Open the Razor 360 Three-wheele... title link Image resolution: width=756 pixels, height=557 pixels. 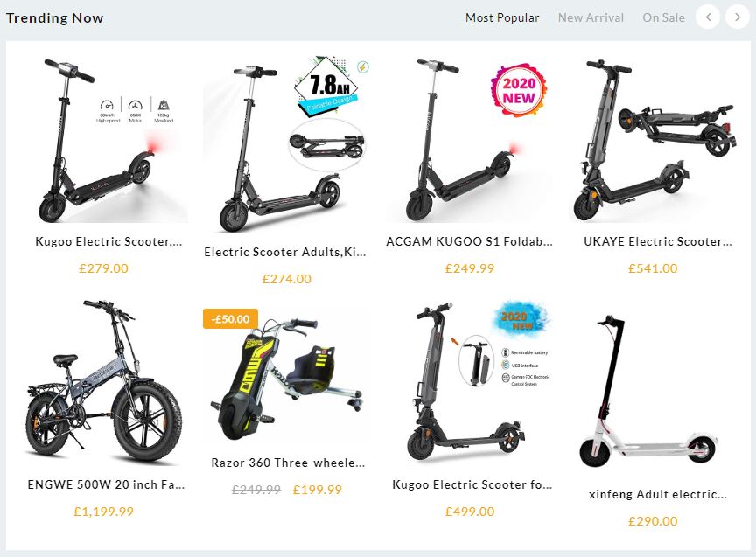[x=288, y=463]
